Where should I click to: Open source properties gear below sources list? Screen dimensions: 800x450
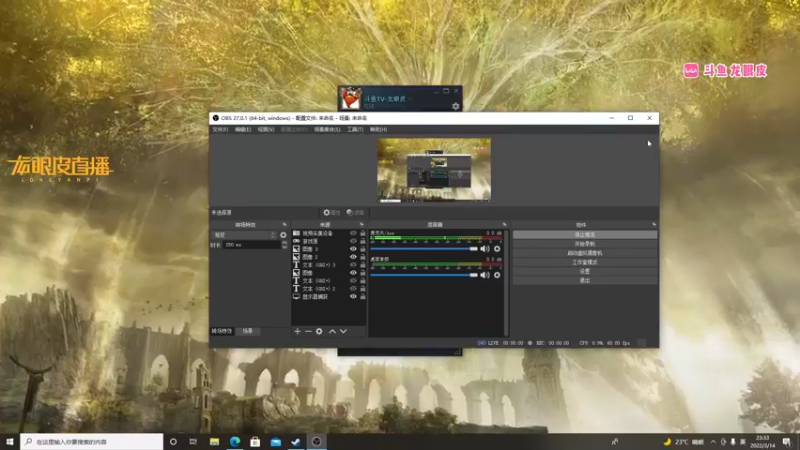(319, 331)
